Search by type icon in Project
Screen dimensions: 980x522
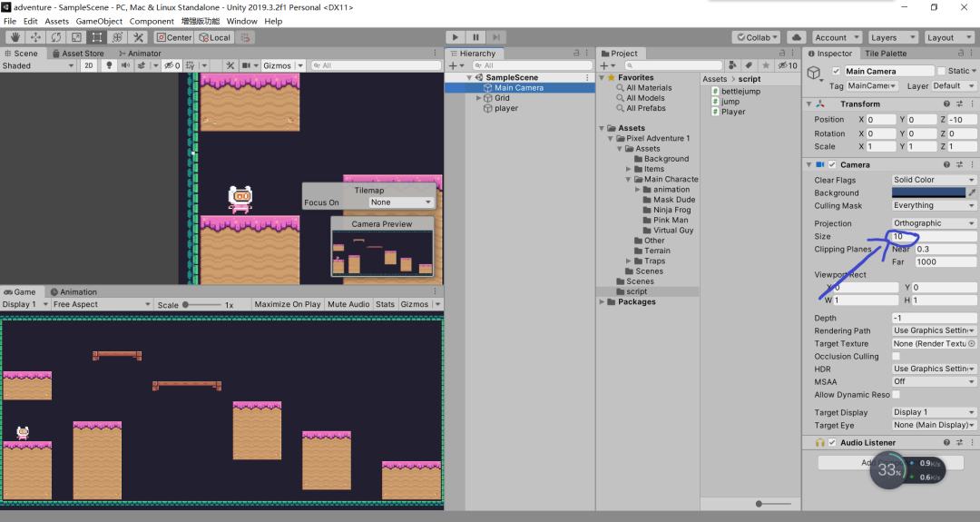(x=732, y=65)
